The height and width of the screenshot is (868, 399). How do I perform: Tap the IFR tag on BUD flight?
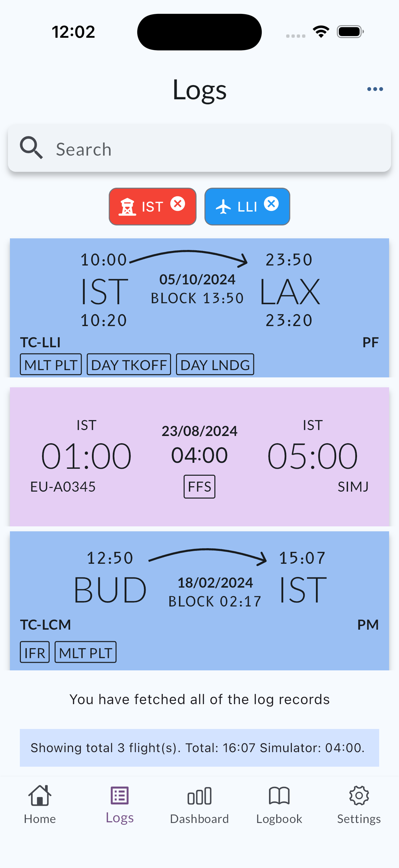coord(35,652)
